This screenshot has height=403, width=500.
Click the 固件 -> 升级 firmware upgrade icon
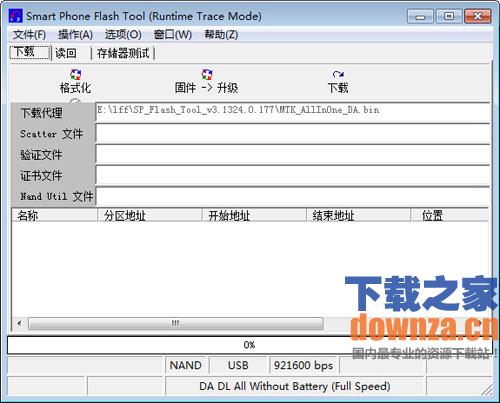207,74
